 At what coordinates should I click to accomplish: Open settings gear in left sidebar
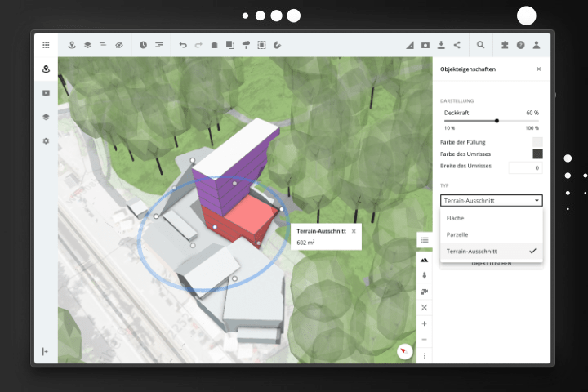[x=46, y=141]
